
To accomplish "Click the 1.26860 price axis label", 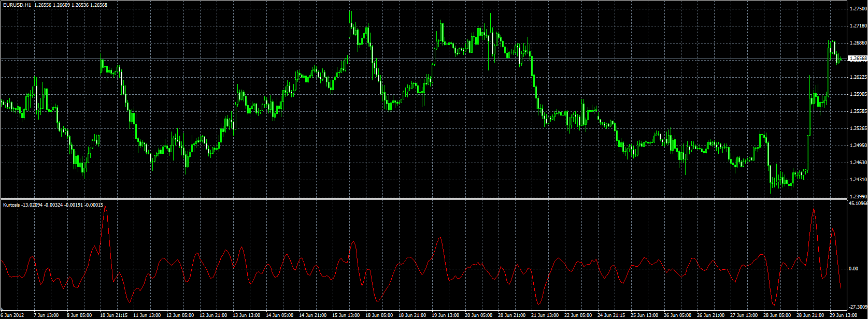I will coord(859,43).
